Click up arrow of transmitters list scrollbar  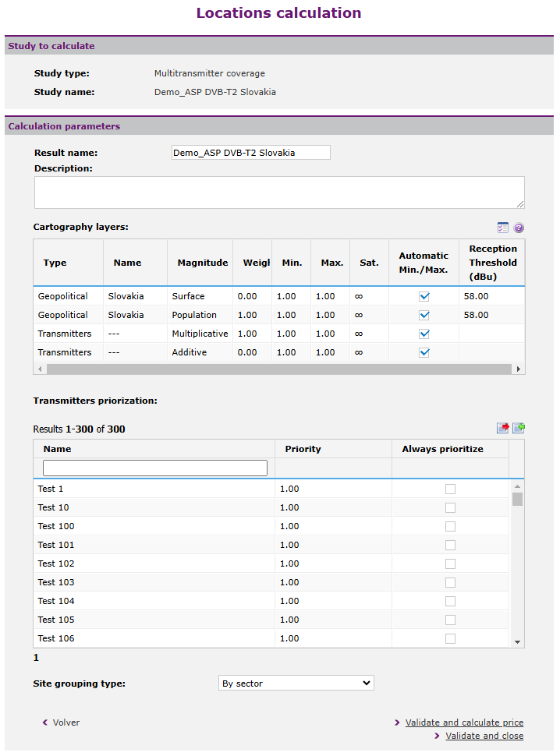(x=518, y=486)
